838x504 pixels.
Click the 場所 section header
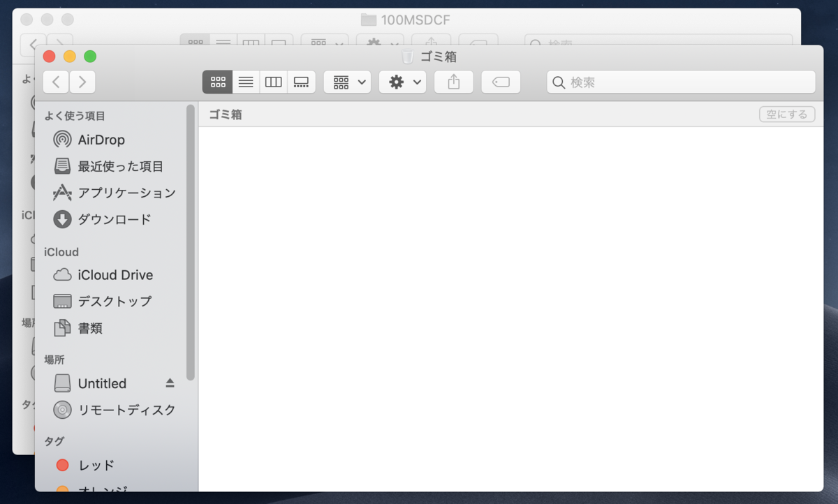point(54,360)
